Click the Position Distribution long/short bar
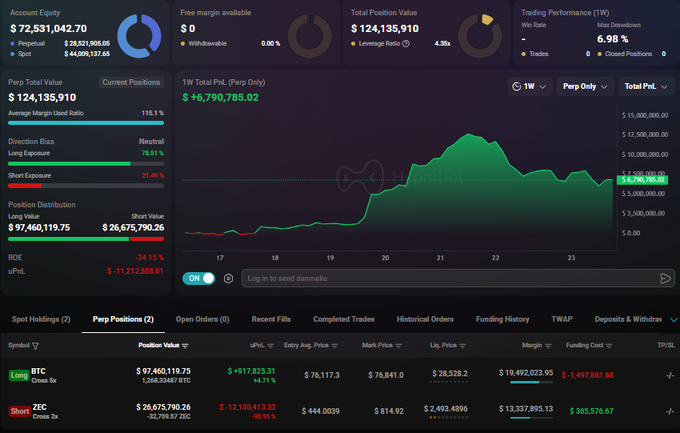 tap(86, 239)
